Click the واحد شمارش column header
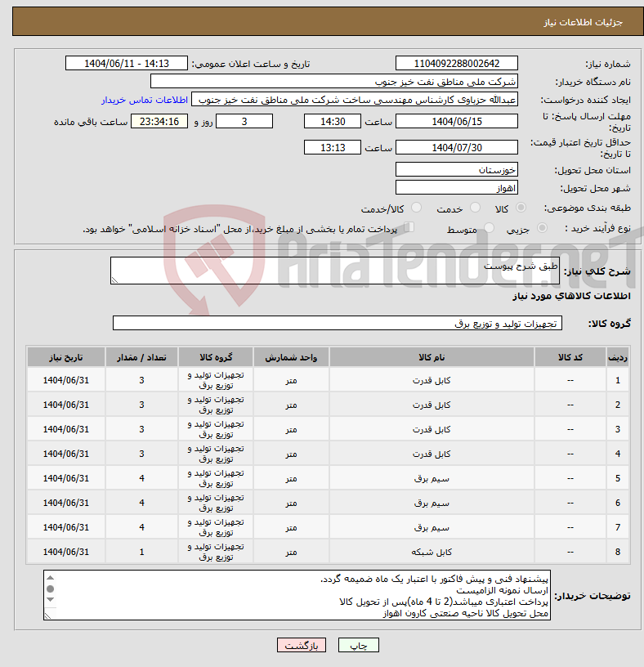644x667 pixels. pyautogui.click(x=291, y=357)
